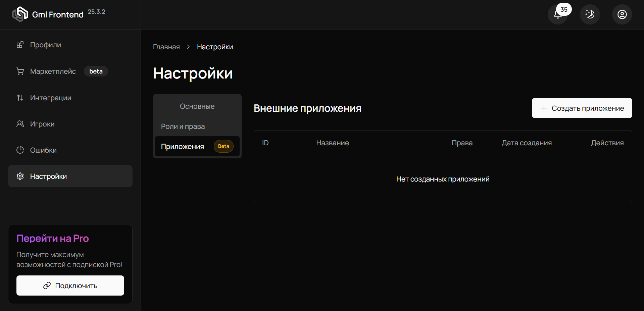
Task: Click the notification counter showing 35
Action: click(x=564, y=9)
